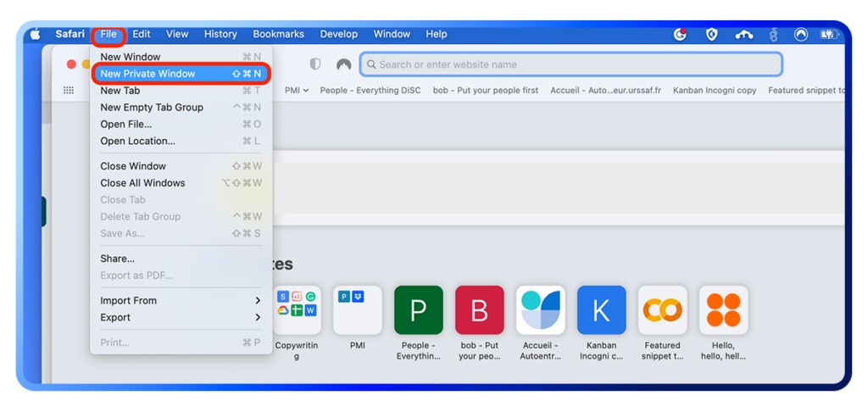Screen dimensions: 868x412
Task: Expand the Export submenu
Action: tap(180, 318)
